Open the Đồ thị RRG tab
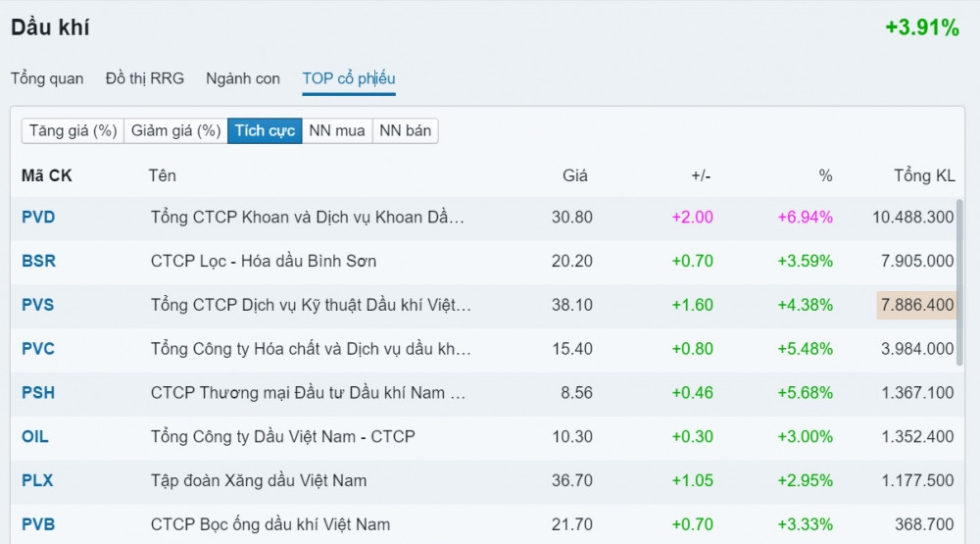The height and width of the screenshot is (544, 980). click(x=144, y=78)
